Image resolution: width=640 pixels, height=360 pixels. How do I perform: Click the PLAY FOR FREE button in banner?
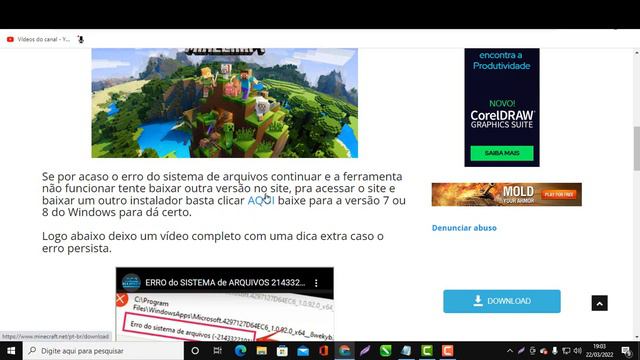559,194
